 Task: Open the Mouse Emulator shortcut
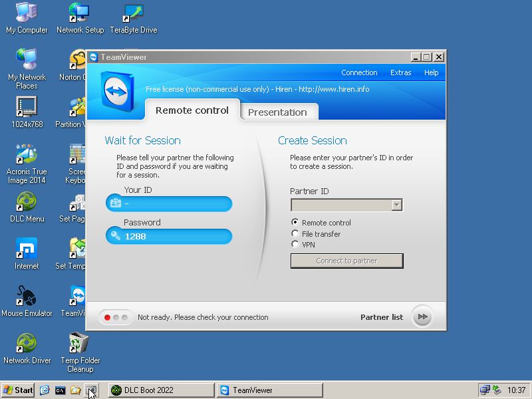pyautogui.click(x=27, y=301)
